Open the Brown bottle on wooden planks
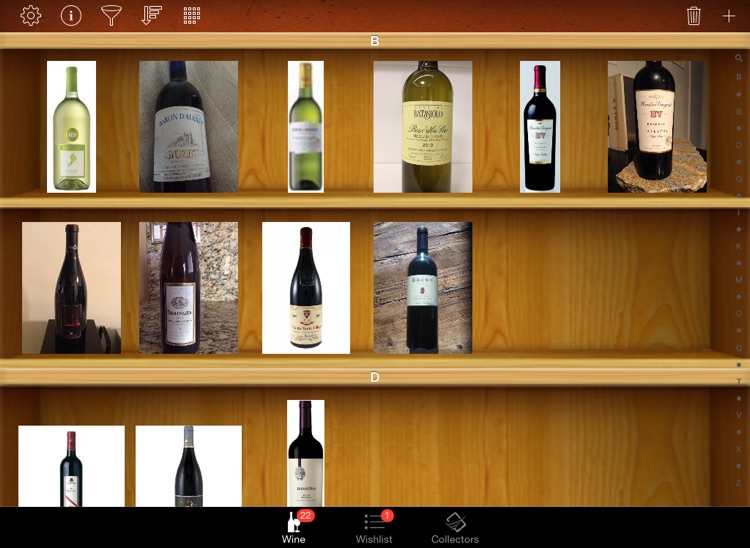Image resolution: width=750 pixels, height=548 pixels. [423, 288]
